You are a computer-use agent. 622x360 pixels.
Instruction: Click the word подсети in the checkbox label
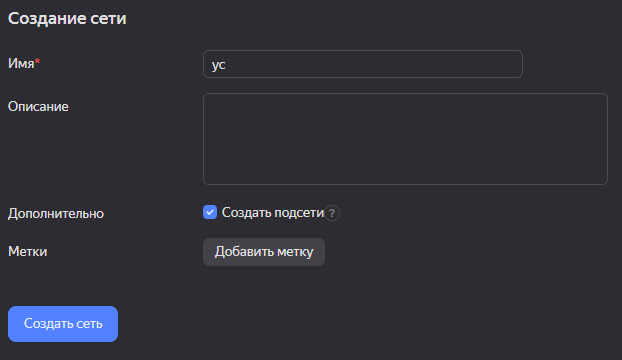pyautogui.click(x=299, y=213)
